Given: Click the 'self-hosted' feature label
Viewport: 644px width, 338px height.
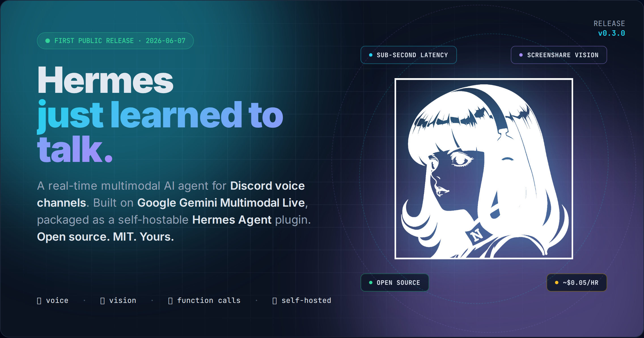Looking at the screenshot, I should (306, 300).
